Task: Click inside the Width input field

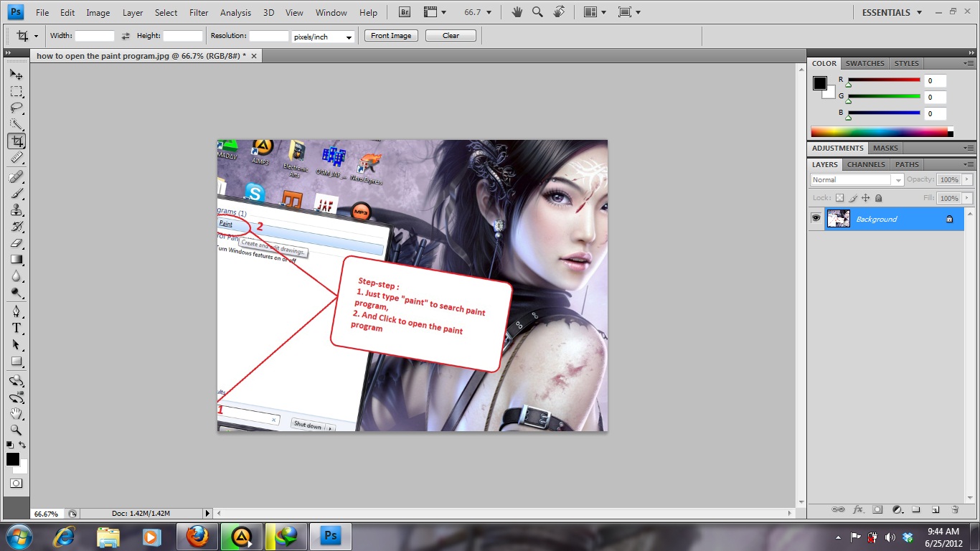Action: [95, 35]
